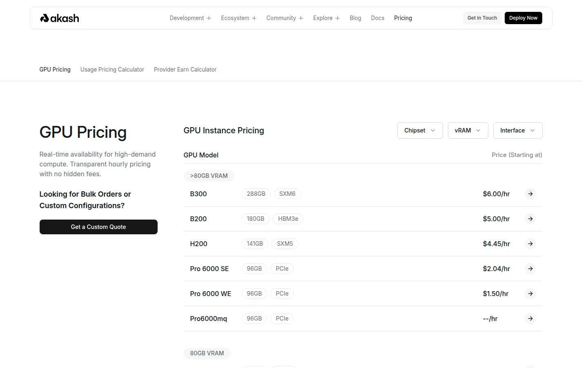Click Get a Custom Quote button
Screen dimensions: 588x368
coord(98,227)
